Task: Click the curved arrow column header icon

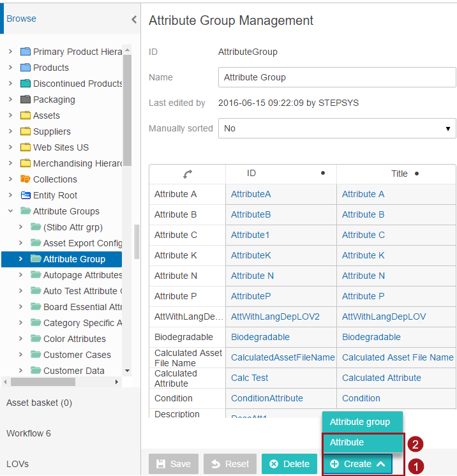Action: (x=188, y=174)
